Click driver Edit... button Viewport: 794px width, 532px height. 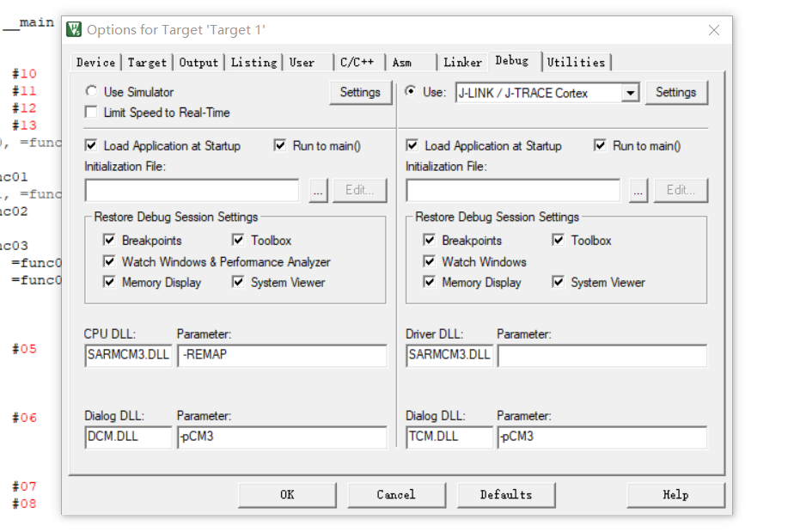pyautogui.click(x=681, y=191)
